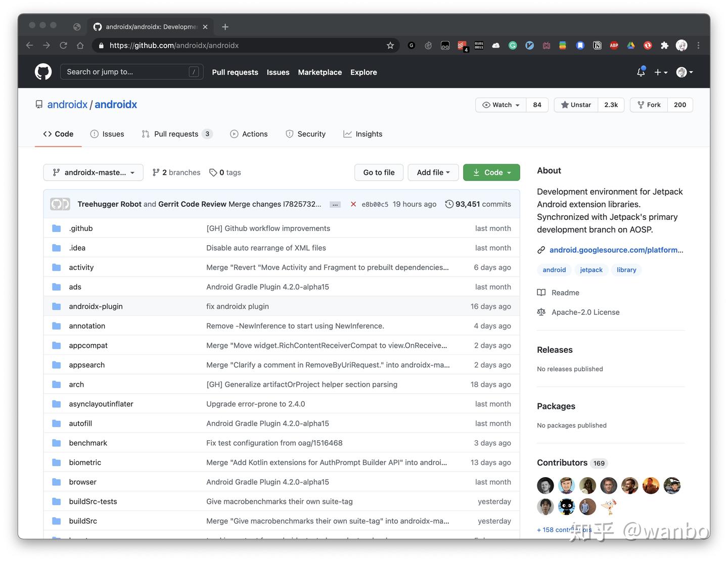Click the Google Drive extension icon
The height and width of the screenshot is (561, 728).
point(631,45)
